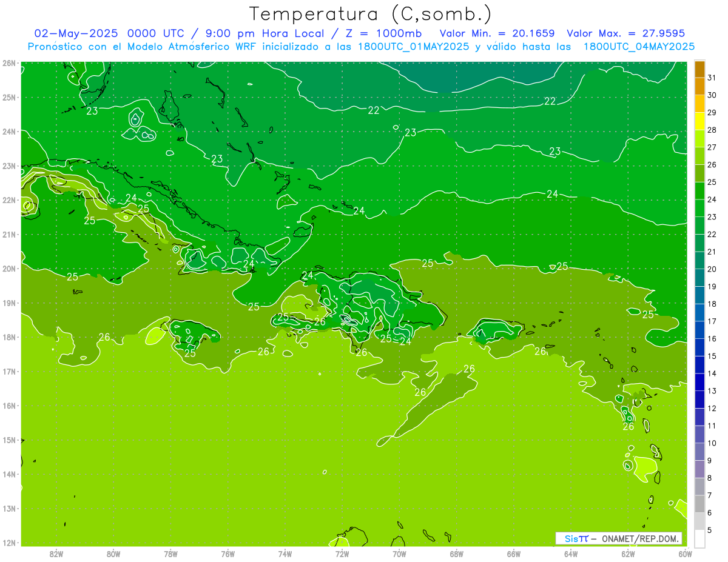
Task: Click the '26N' latitude axis label
Action: pyautogui.click(x=8, y=63)
